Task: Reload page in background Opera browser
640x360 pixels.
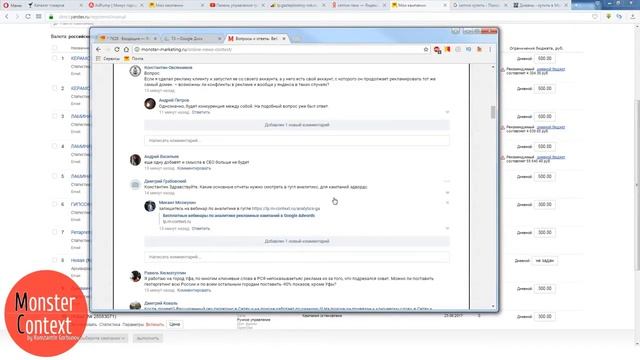Action: [x=28, y=16]
